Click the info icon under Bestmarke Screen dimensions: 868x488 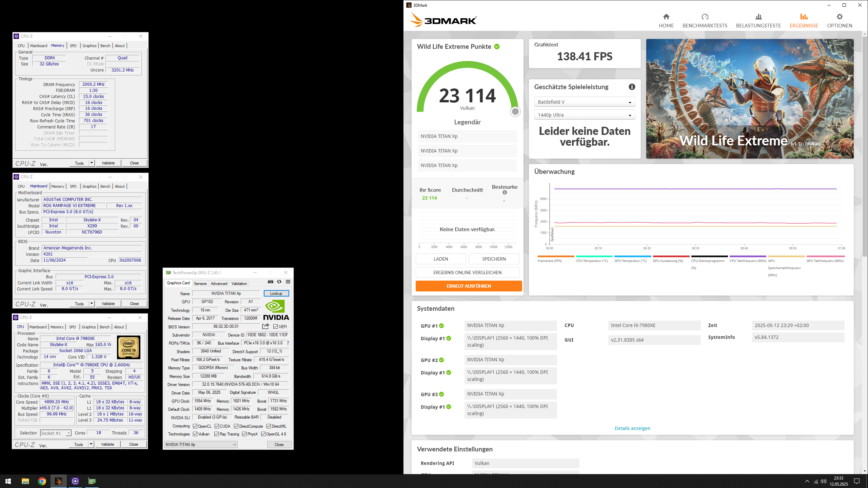[x=505, y=192]
